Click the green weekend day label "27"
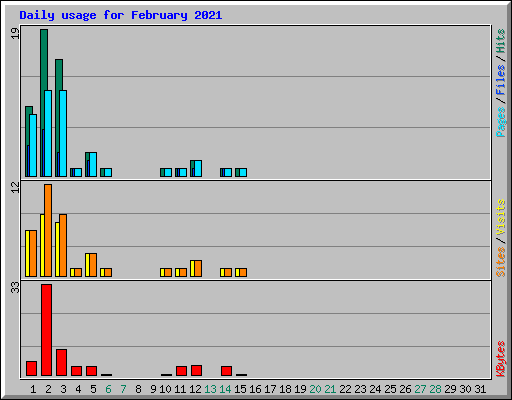The image size is (512, 400). pos(420,389)
